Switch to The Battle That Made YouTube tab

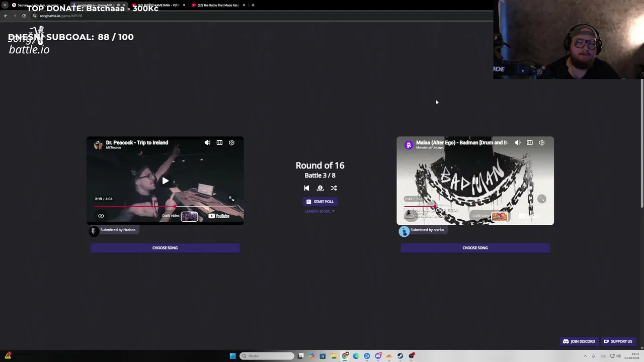pyautogui.click(x=218, y=5)
